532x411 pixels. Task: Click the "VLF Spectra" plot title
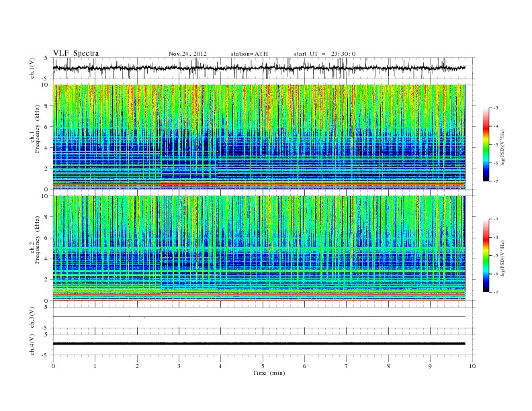[76, 53]
